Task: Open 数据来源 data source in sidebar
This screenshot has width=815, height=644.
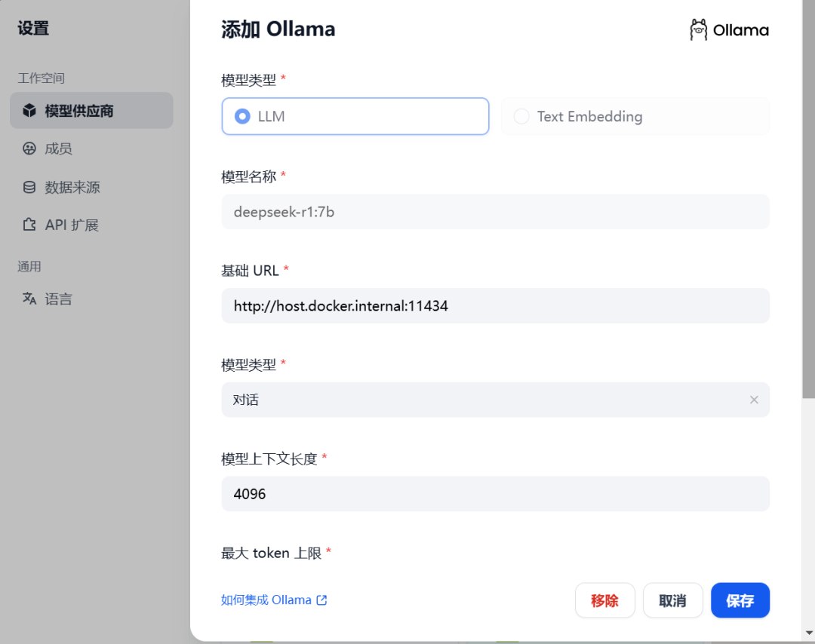Action: [x=91, y=187]
